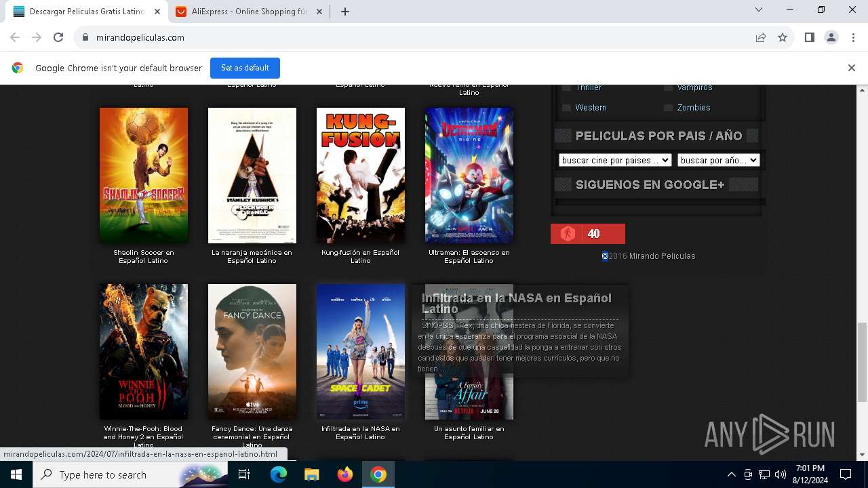Open File Explorer from the taskbar

[x=311, y=474]
